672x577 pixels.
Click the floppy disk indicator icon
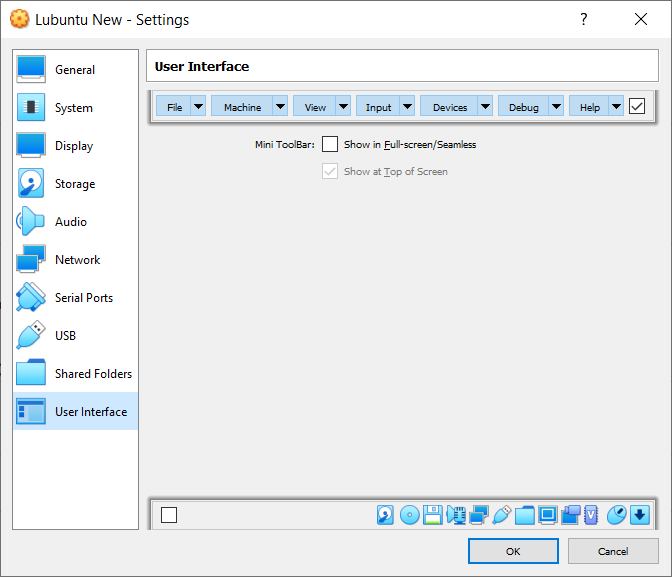pyautogui.click(x=433, y=515)
